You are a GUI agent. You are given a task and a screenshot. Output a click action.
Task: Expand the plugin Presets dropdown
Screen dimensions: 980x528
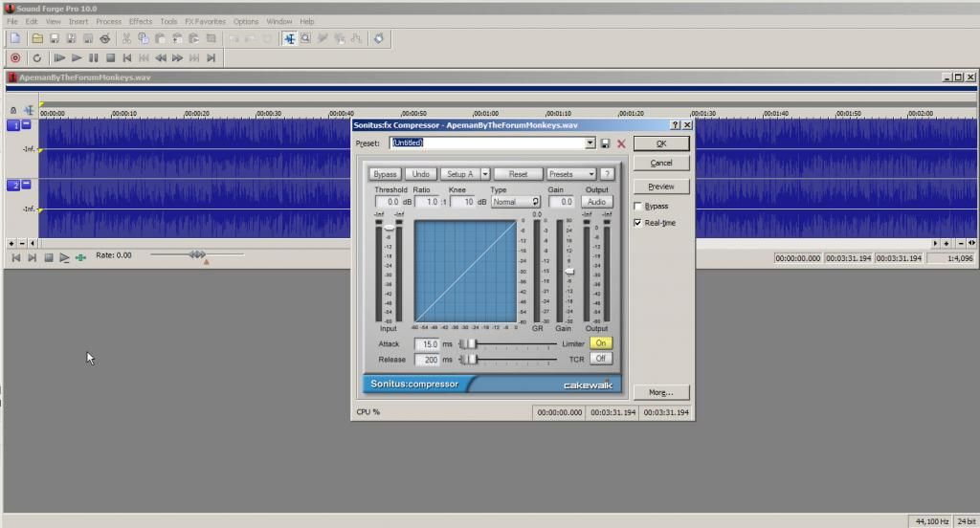[571, 174]
